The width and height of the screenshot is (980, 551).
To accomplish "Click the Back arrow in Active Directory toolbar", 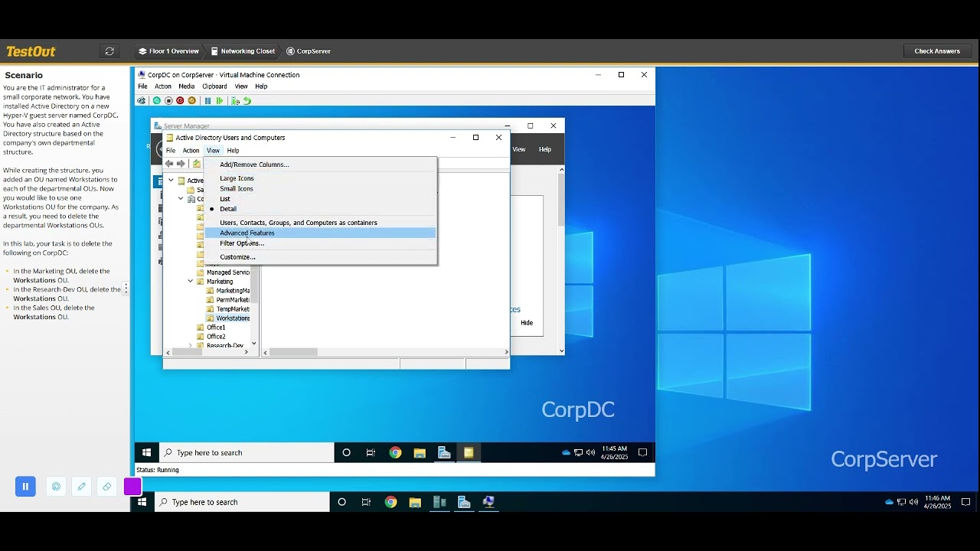I will click(x=169, y=164).
